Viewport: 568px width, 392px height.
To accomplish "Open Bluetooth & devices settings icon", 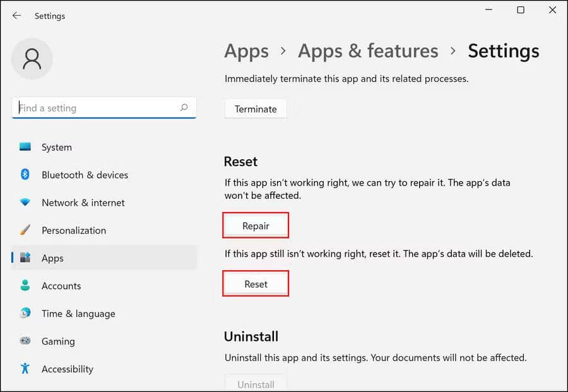I will 25,175.
